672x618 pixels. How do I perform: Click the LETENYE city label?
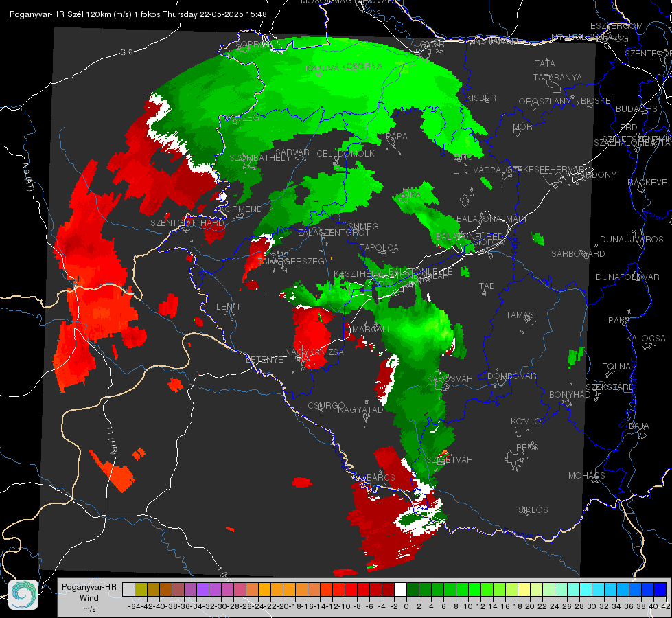265,360
